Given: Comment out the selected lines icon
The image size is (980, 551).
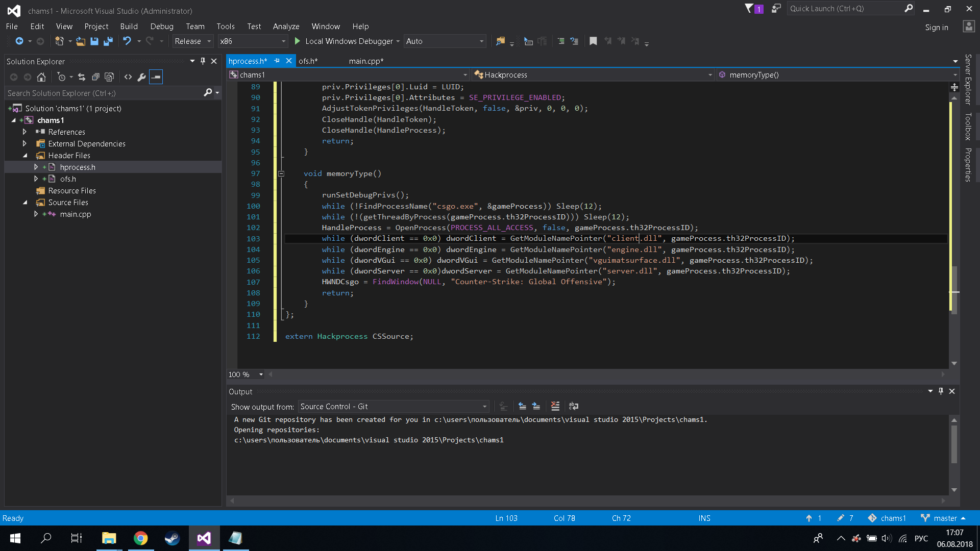Looking at the screenshot, I should [x=561, y=41].
